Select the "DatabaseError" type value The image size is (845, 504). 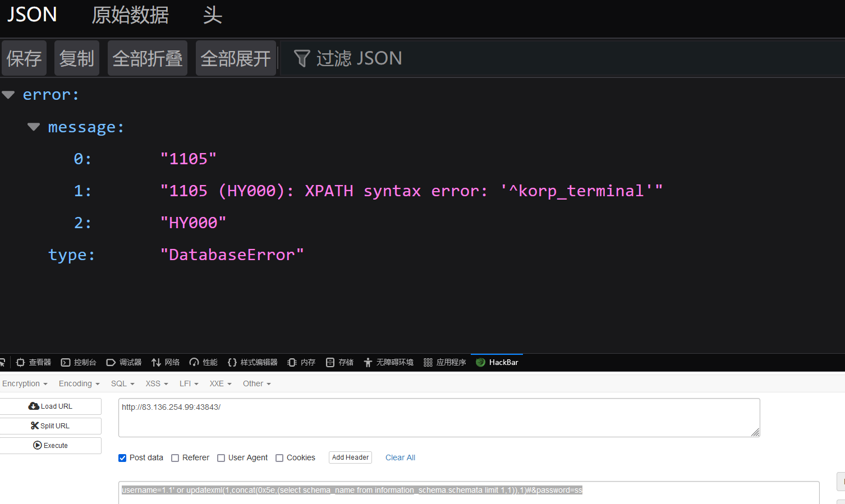click(x=232, y=255)
